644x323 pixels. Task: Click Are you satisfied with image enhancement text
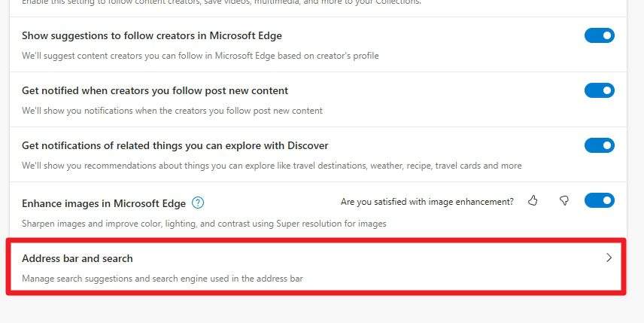[x=427, y=202]
